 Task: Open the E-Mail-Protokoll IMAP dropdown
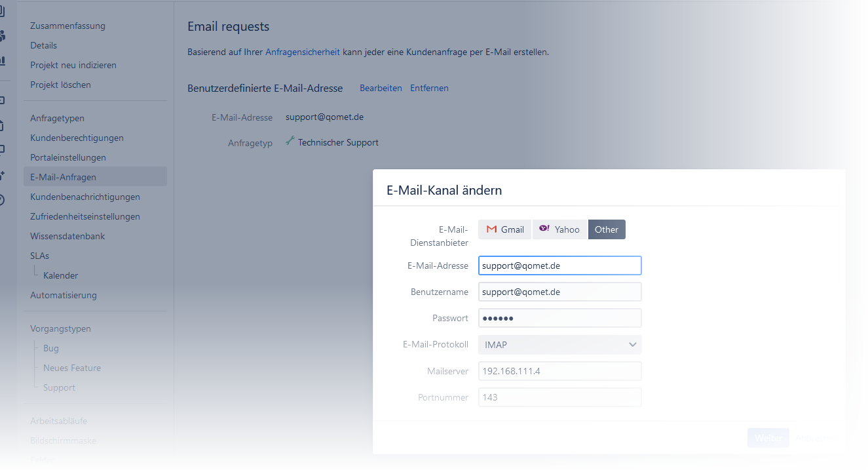click(560, 345)
